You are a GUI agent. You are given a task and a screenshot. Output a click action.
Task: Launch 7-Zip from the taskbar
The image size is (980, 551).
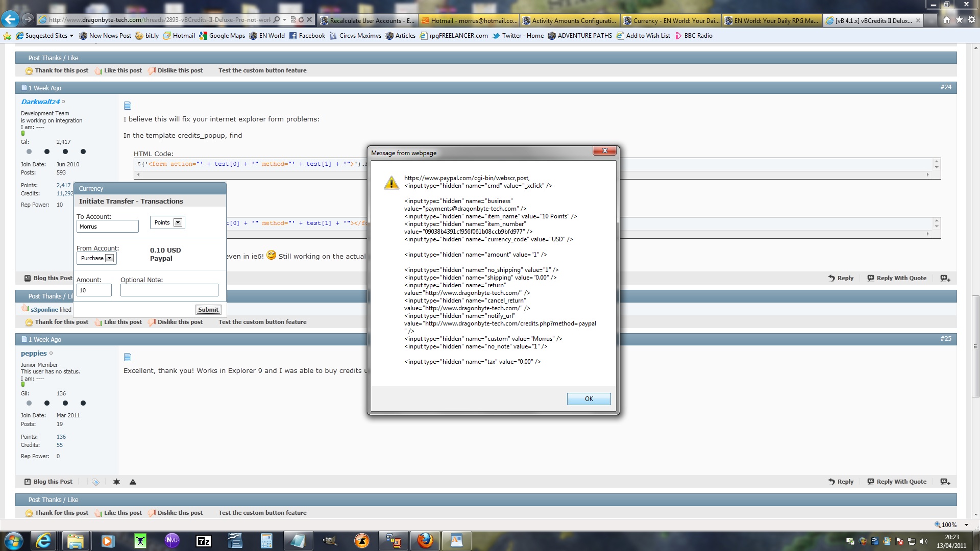pyautogui.click(x=204, y=541)
